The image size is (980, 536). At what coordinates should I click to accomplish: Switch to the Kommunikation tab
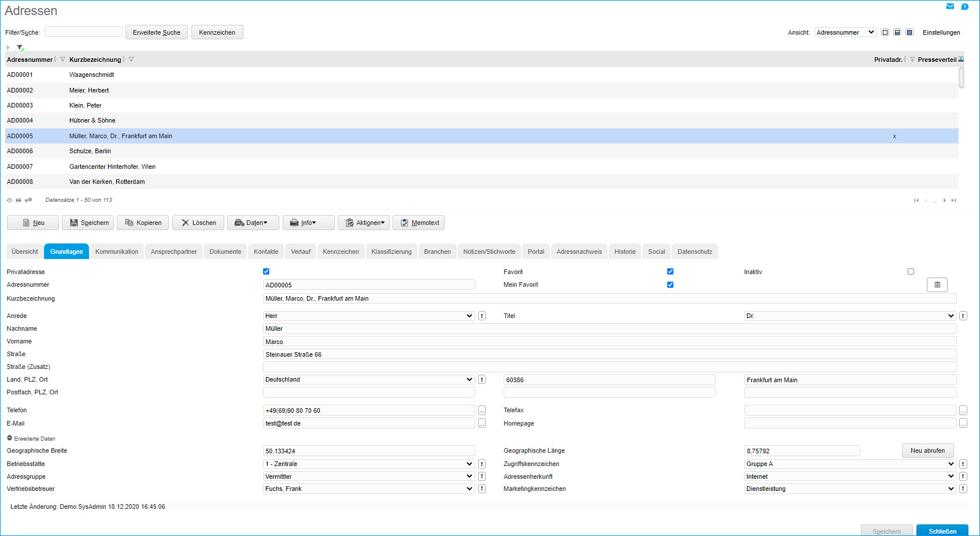coord(117,252)
